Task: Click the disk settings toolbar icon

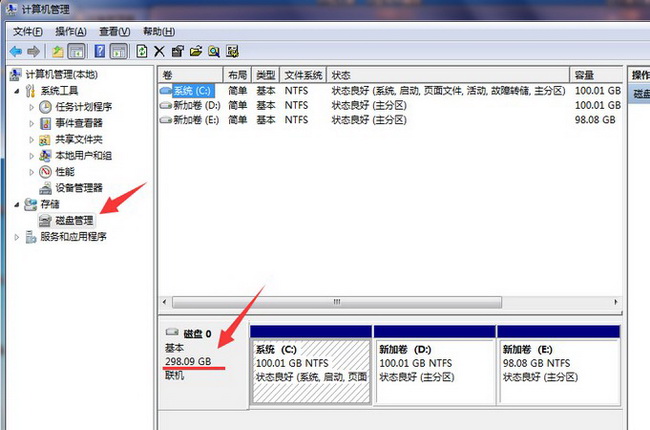Action: pyautogui.click(x=232, y=51)
